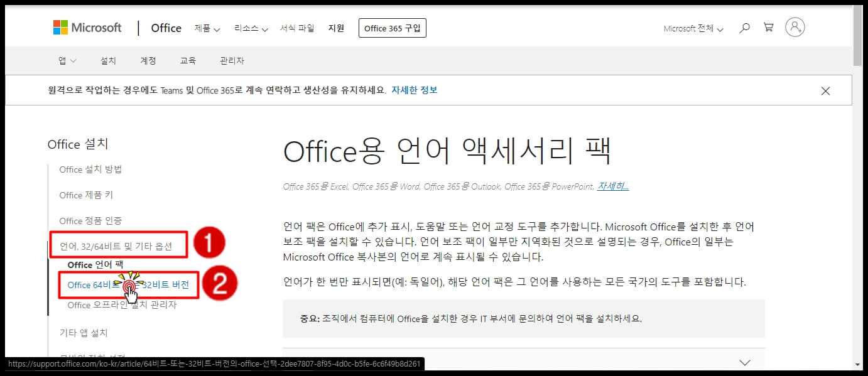The height and width of the screenshot is (376, 868).
Task: Open Office 64비트 또는 32비트 버전 link
Action: click(x=128, y=285)
